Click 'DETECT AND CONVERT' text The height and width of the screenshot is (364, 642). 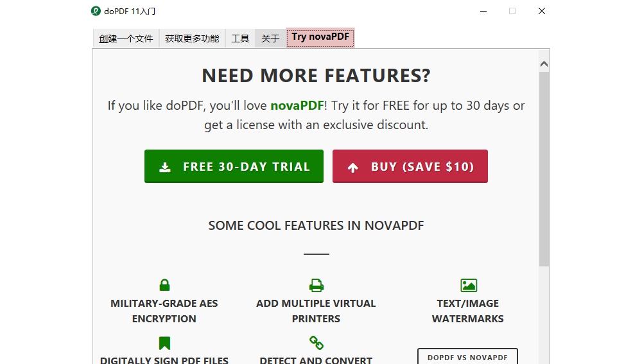[316, 360]
